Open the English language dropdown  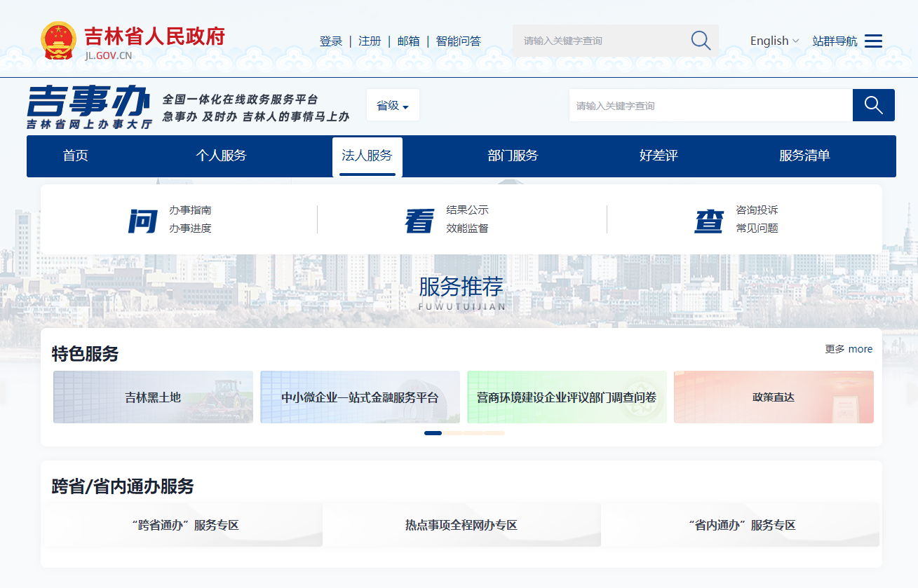pos(774,41)
